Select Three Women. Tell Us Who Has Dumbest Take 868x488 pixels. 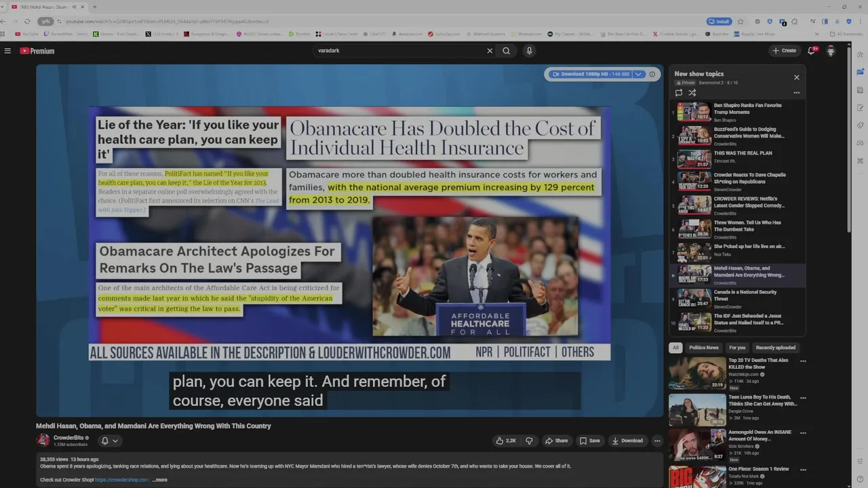coord(738,230)
